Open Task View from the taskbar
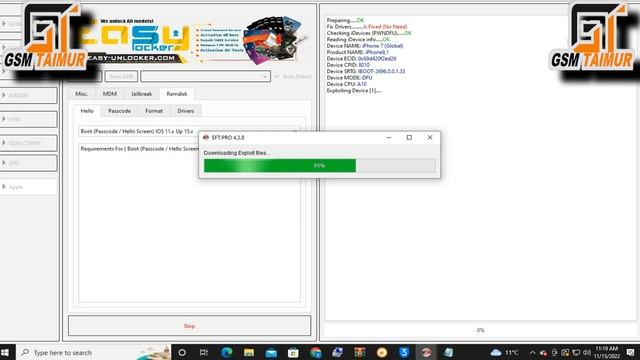 tap(204, 352)
